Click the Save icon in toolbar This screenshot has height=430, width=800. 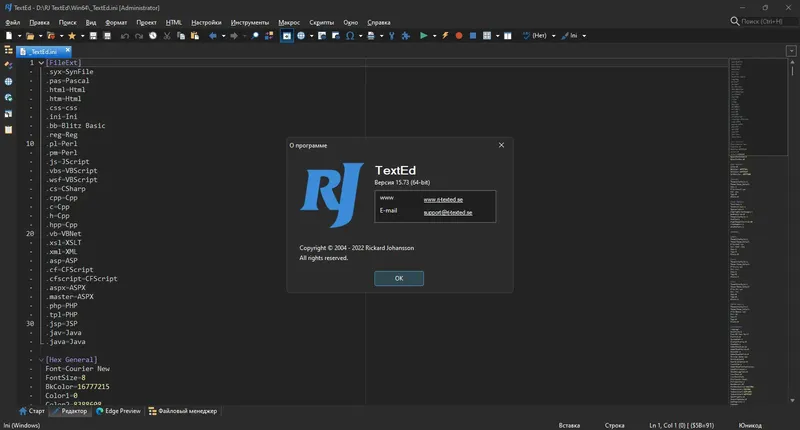point(93,36)
